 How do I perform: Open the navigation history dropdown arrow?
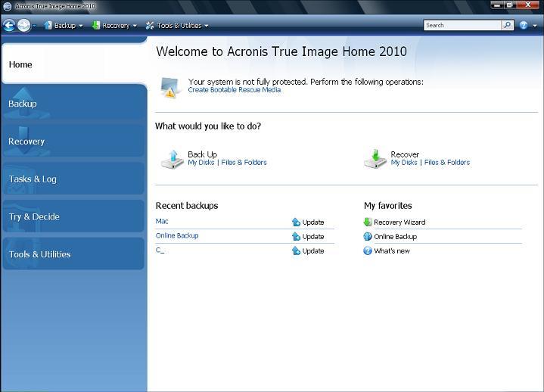click(x=34, y=26)
